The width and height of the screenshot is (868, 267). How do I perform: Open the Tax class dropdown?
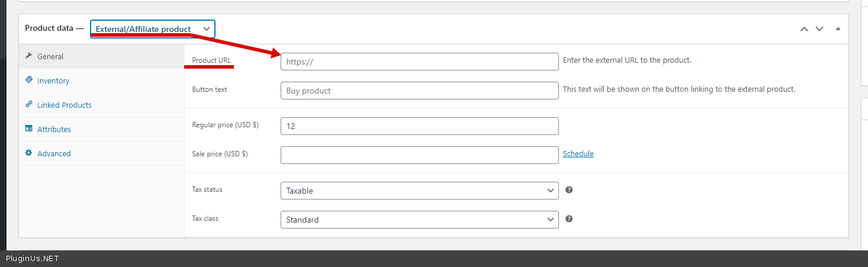tap(419, 220)
